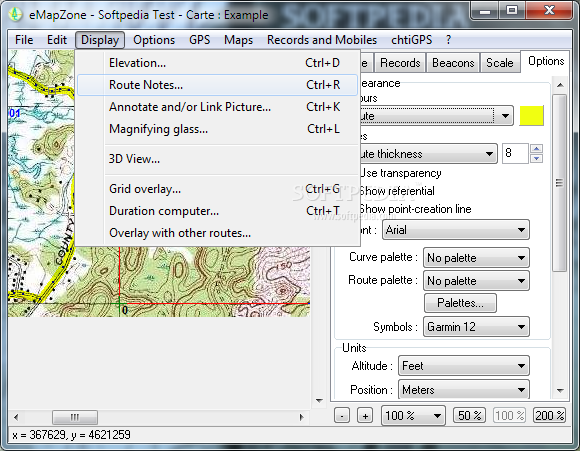The height and width of the screenshot is (451, 580).
Task: Choose Annotate and/or Link Picture...
Action: (218, 107)
